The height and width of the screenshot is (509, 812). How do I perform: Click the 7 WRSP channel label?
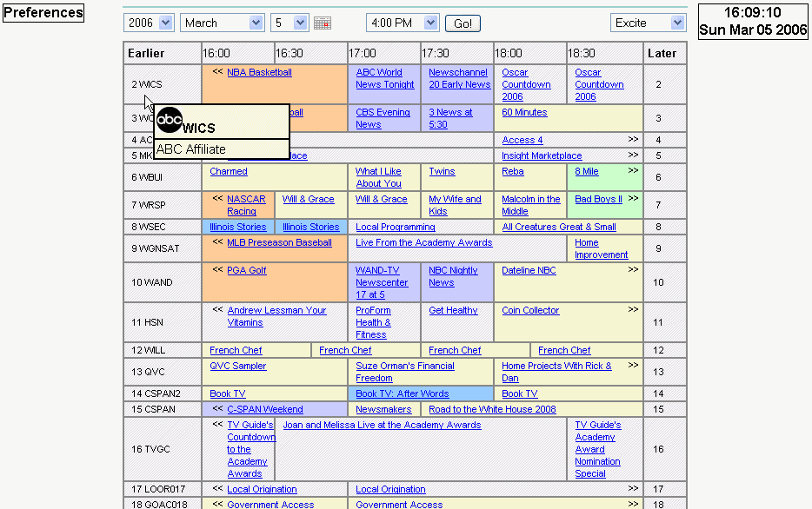148,205
